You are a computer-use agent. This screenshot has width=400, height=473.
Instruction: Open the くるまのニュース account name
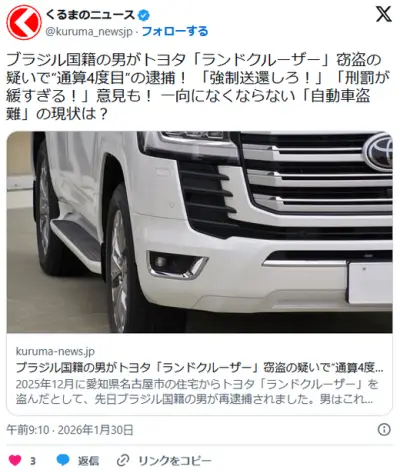coord(90,15)
